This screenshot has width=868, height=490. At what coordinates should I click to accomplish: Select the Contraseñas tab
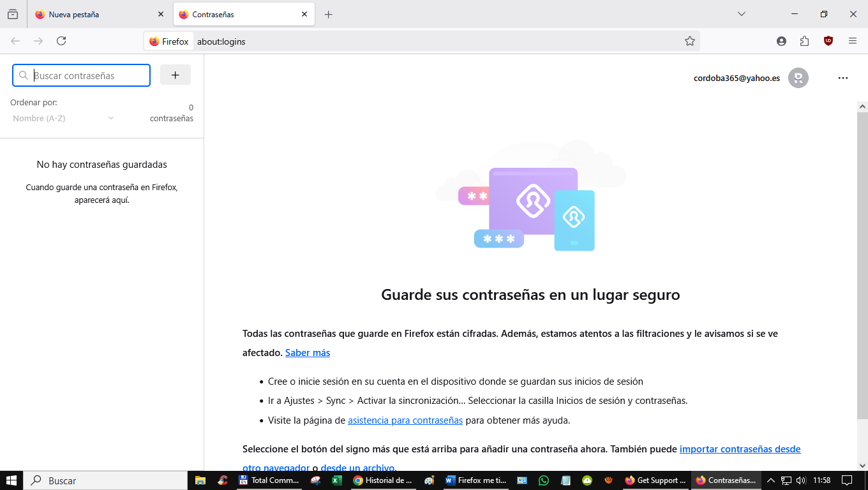pyautogui.click(x=244, y=14)
